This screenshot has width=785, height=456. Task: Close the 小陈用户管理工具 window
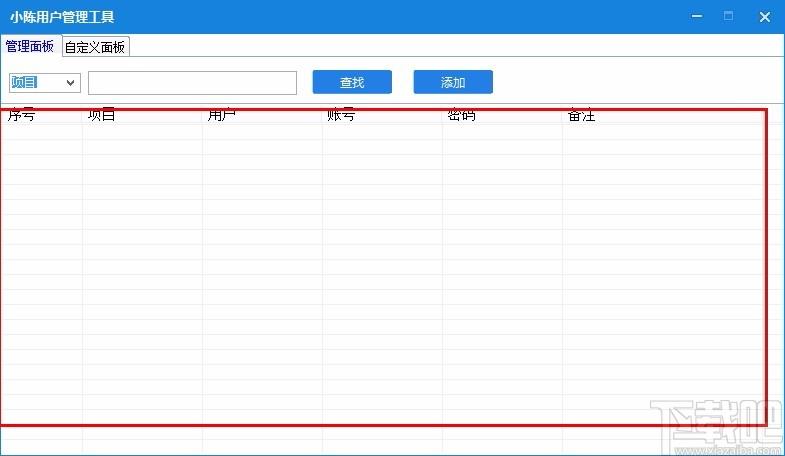click(764, 17)
